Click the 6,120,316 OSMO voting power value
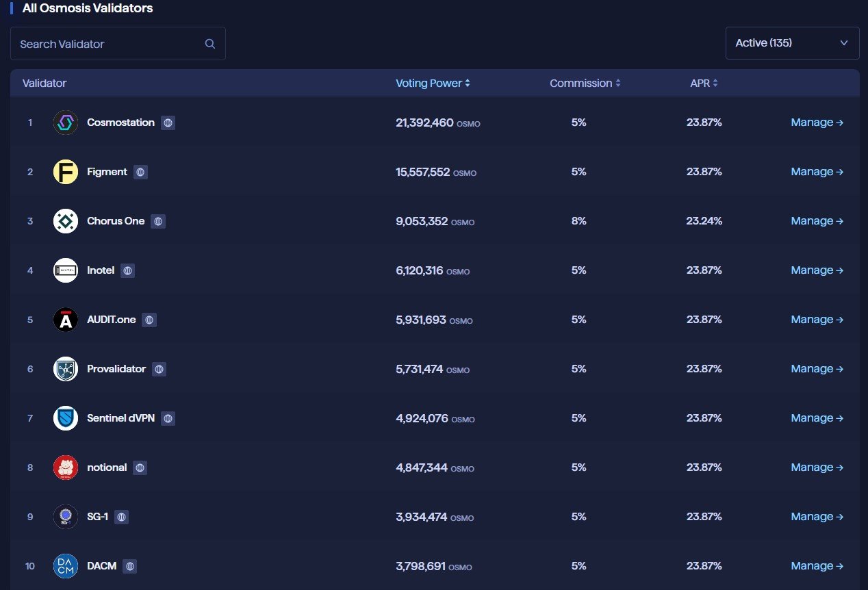Screen dimensions: 868x590 coord(433,271)
